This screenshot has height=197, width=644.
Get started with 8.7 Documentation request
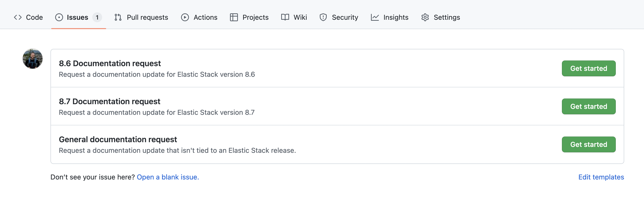(x=589, y=106)
